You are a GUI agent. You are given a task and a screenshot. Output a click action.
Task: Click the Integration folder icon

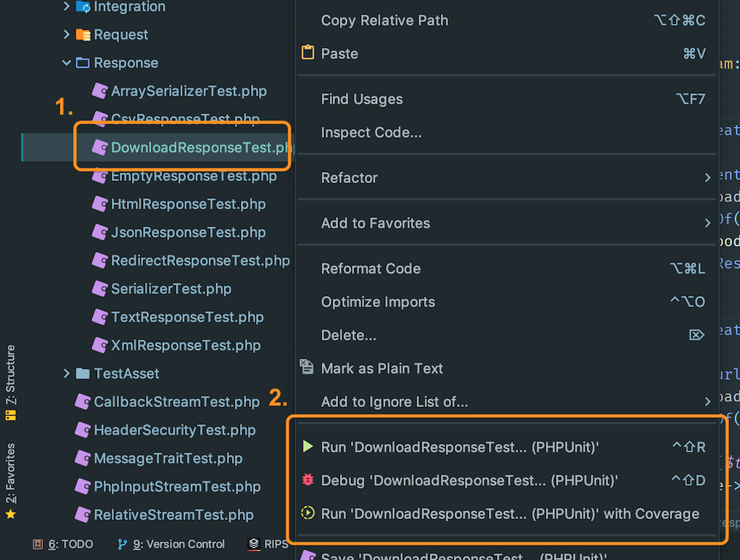(x=83, y=6)
